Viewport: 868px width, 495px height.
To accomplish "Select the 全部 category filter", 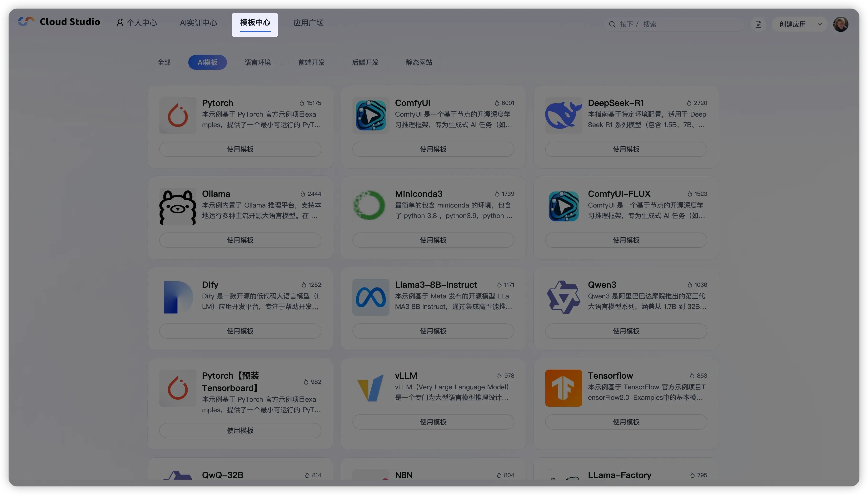I will (164, 62).
